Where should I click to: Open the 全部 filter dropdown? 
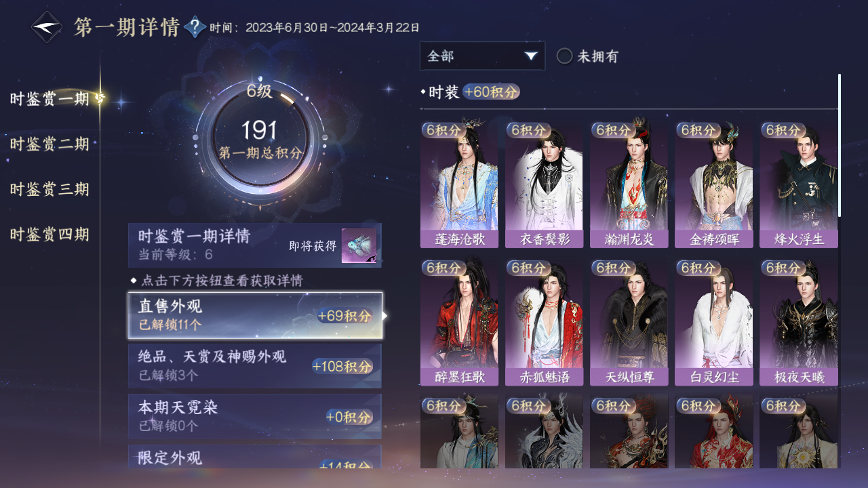[482, 56]
